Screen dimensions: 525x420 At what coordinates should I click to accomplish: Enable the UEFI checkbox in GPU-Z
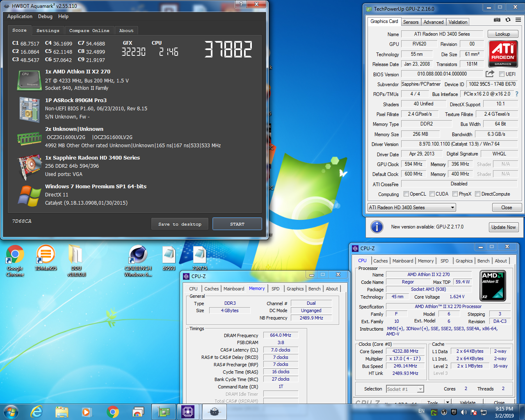(x=502, y=74)
